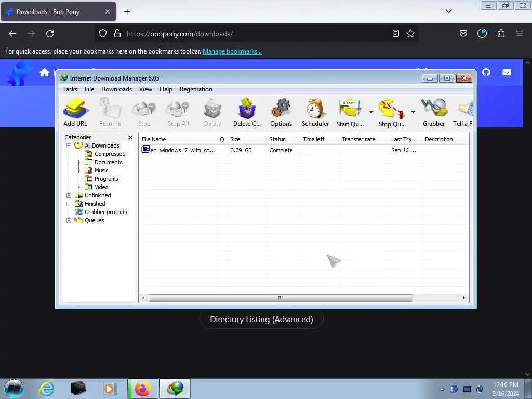
Task: Click the Stop toolbar icon
Action: tap(144, 112)
